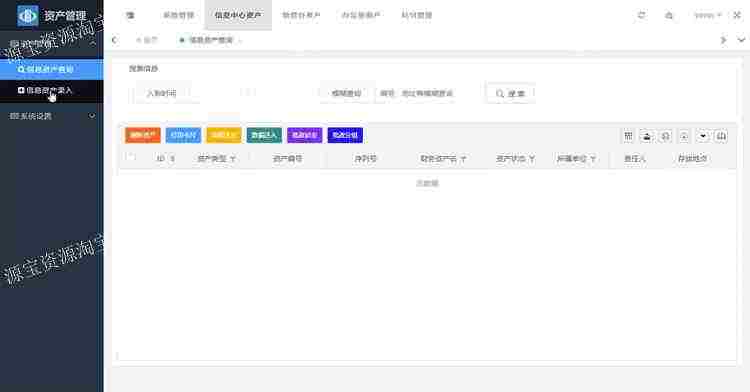Click the last table tool icon

[x=721, y=136]
